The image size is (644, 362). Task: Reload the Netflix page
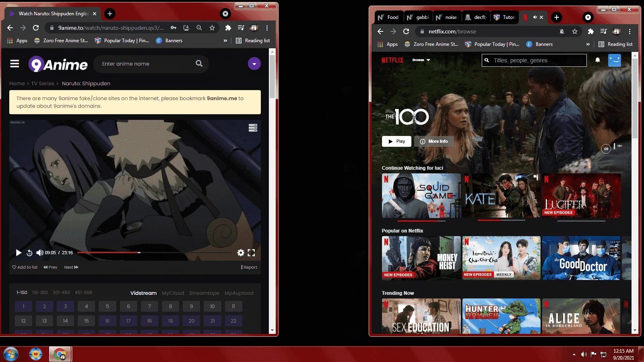(406, 31)
